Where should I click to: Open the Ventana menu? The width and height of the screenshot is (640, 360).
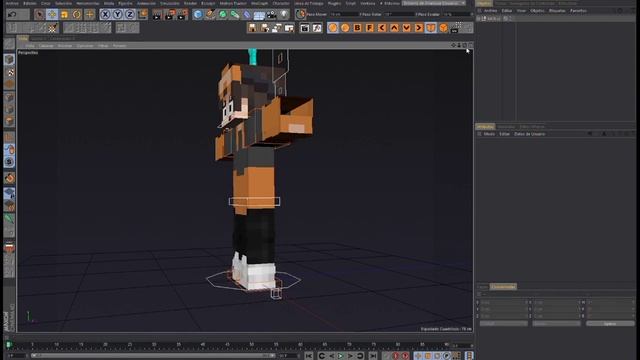click(x=367, y=3)
